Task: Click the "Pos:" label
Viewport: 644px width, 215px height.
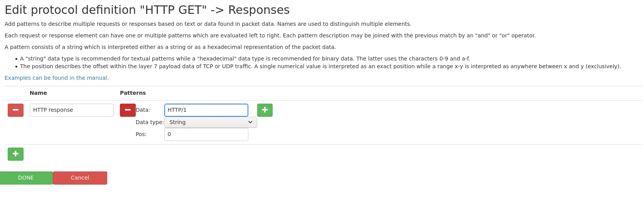Action: [x=141, y=134]
